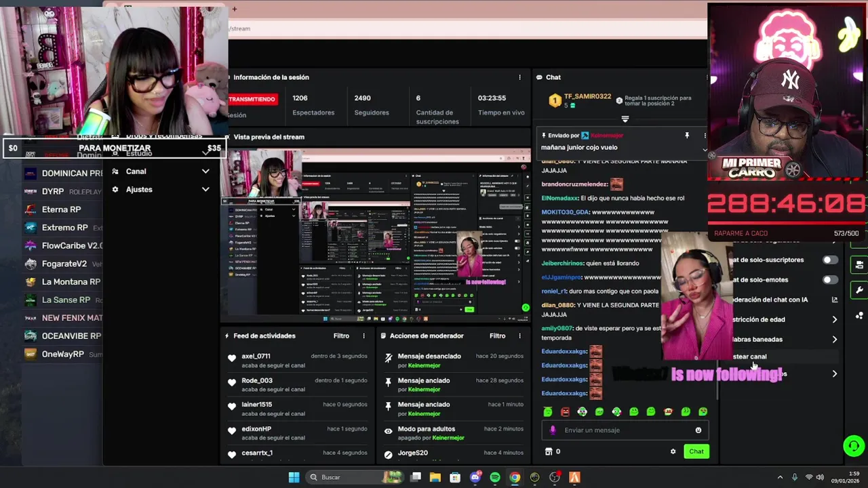Click the shop icon below the message box
Screen dimensions: 868x488
pyautogui.click(x=549, y=451)
